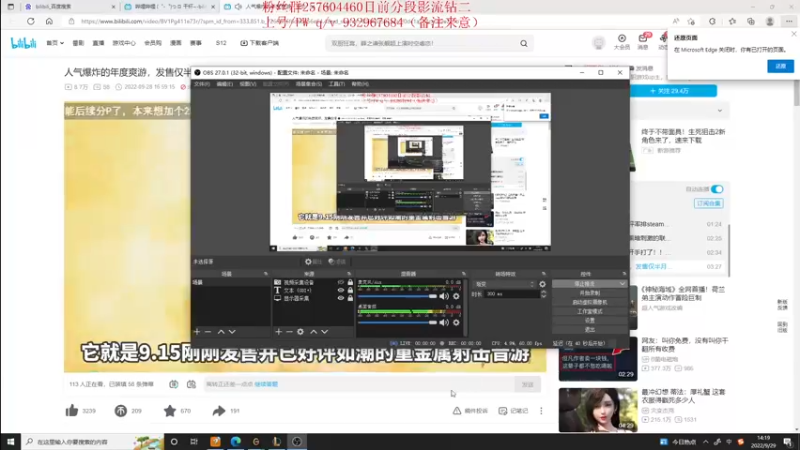Pop out the Sources dock panel
Viewport: 800px width, 450px height.
[349, 274]
